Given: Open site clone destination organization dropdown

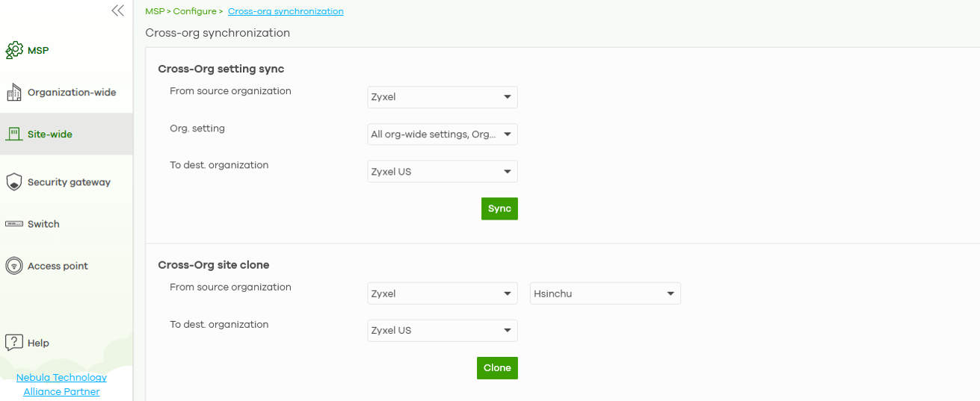Looking at the screenshot, I should (443, 331).
